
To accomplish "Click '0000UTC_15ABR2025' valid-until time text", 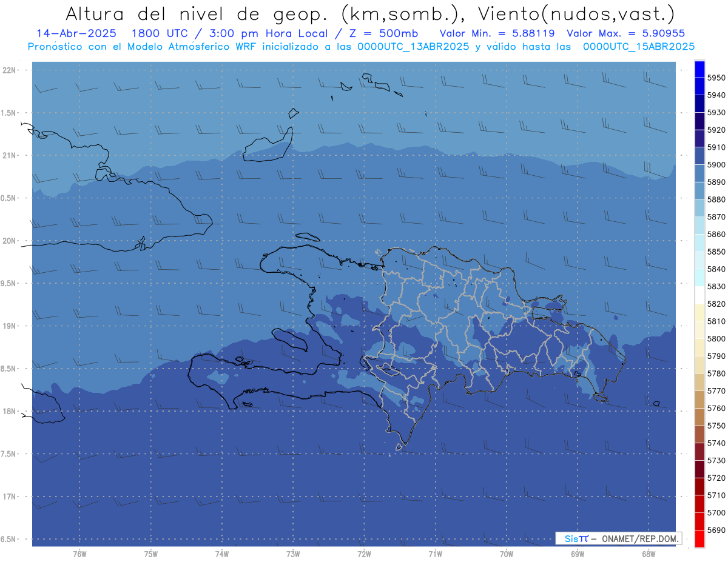I will coord(639,46).
